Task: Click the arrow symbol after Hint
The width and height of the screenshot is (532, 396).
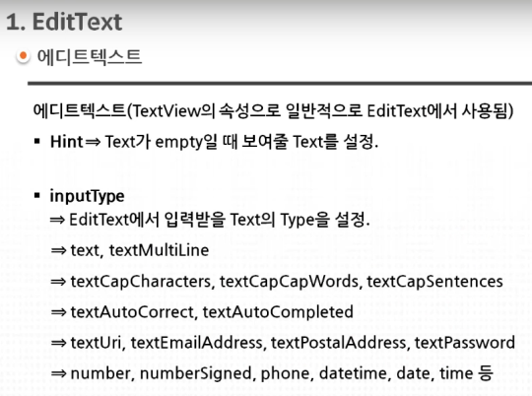Action: click(x=93, y=142)
